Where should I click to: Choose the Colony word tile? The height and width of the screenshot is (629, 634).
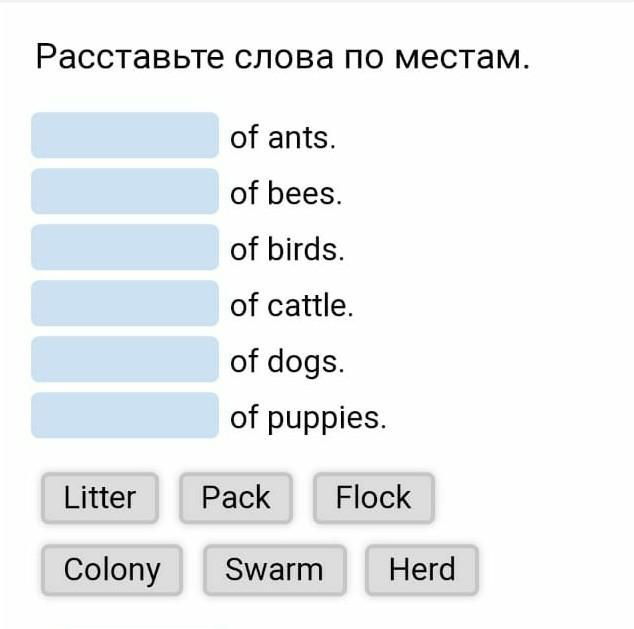click(111, 570)
